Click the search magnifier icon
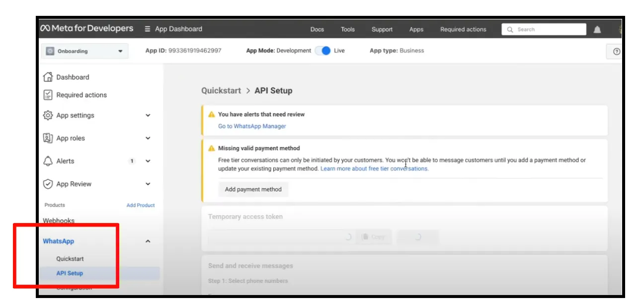 tap(510, 29)
